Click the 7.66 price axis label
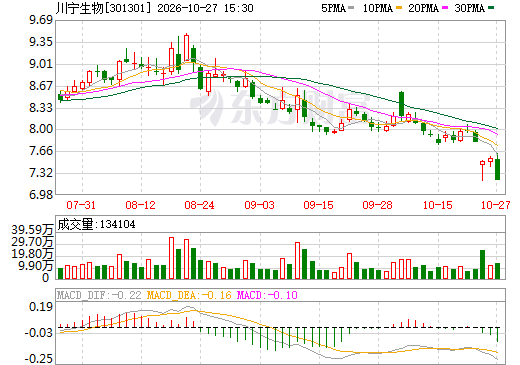 pos(41,151)
